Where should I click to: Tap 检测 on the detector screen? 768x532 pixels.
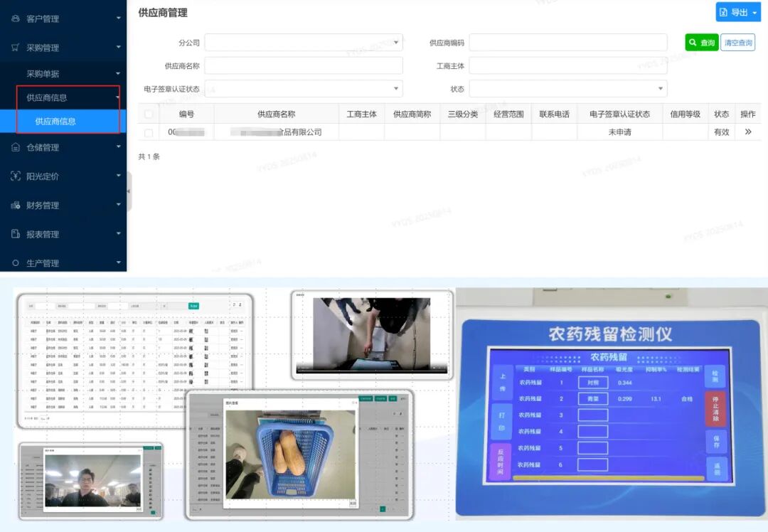pos(715,376)
